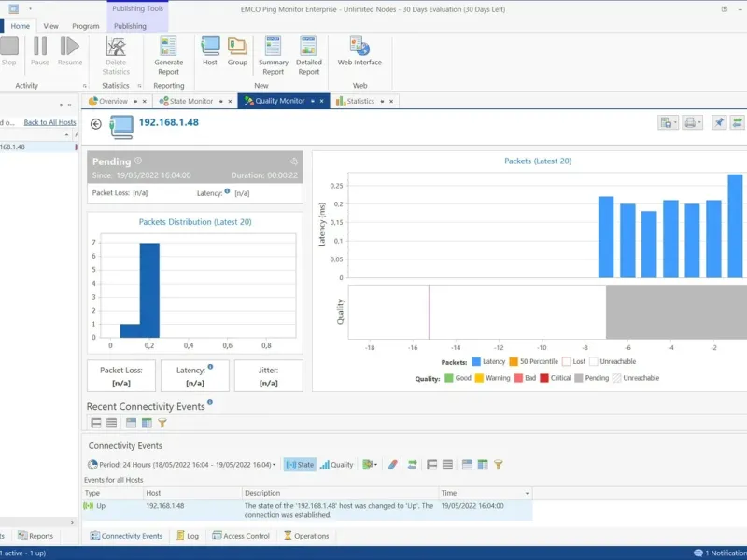
Task: Click the column chooser icon in Recent Connectivity Events
Action: point(147,423)
